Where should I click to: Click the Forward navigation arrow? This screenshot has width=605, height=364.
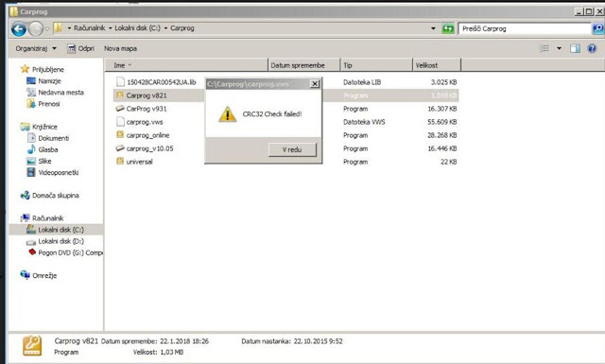36,29
